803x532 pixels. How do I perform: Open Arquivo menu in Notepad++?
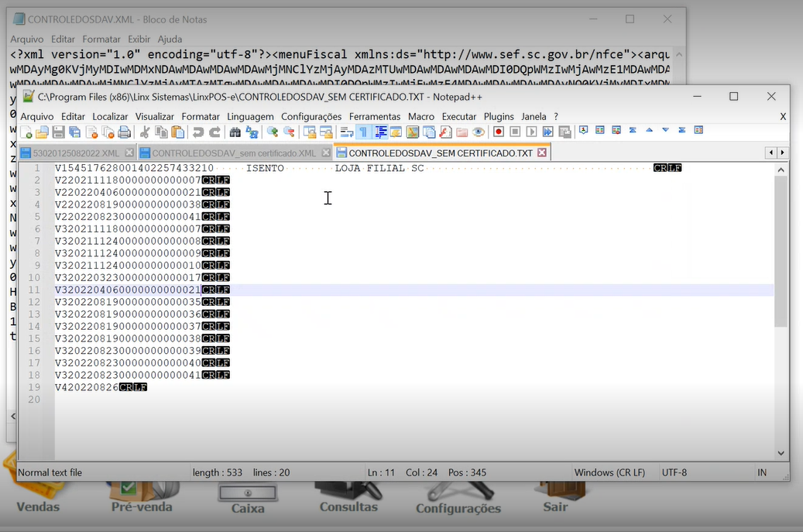pos(37,117)
